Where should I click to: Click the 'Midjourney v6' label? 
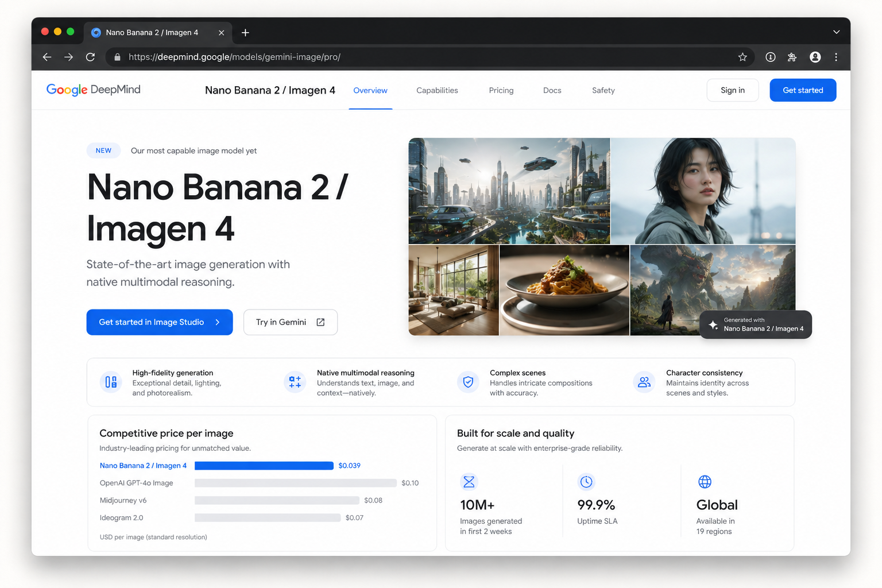click(123, 500)
